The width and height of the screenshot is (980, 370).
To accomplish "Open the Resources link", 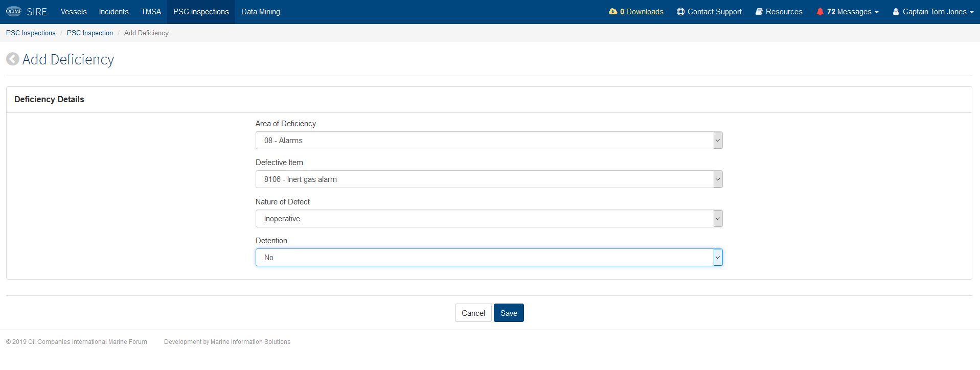I will coord(779,12).
